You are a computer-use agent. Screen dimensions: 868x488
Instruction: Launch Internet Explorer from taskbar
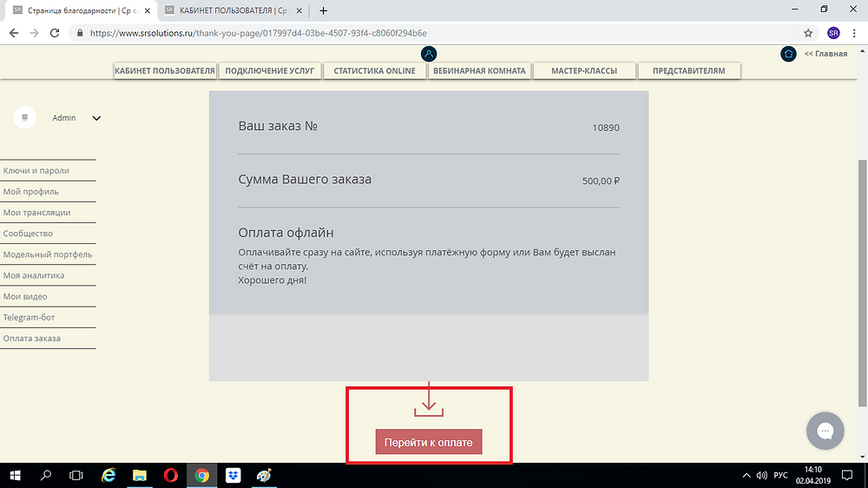(x=108, y=475)
